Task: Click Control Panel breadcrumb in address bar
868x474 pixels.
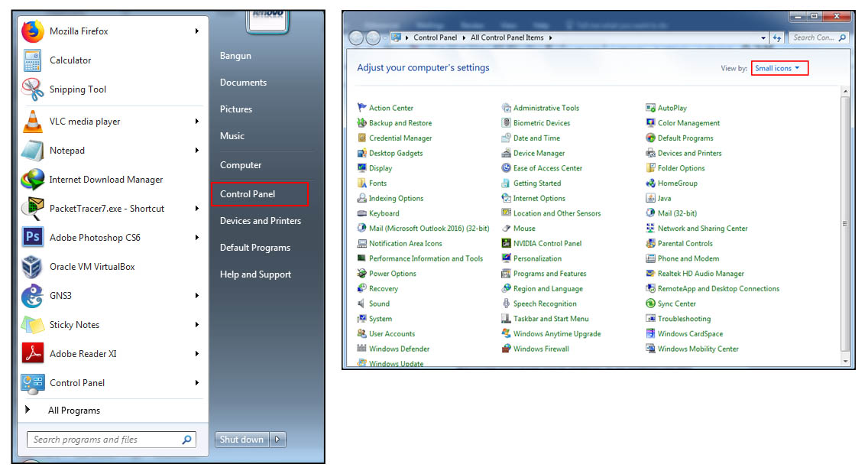Action: [435, 37]
